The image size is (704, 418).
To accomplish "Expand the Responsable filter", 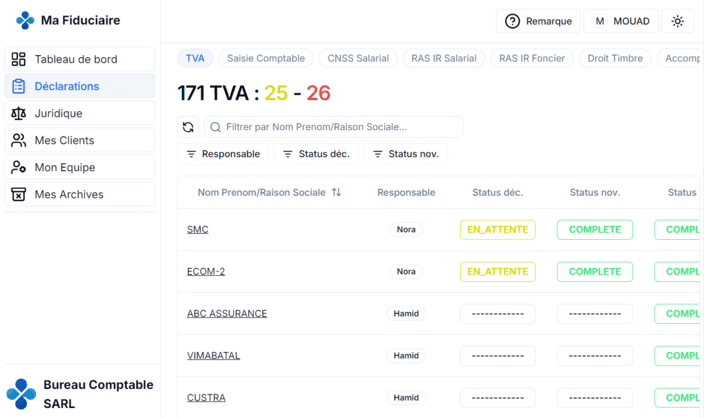I will pyautogui.click(x=223, y=154).
